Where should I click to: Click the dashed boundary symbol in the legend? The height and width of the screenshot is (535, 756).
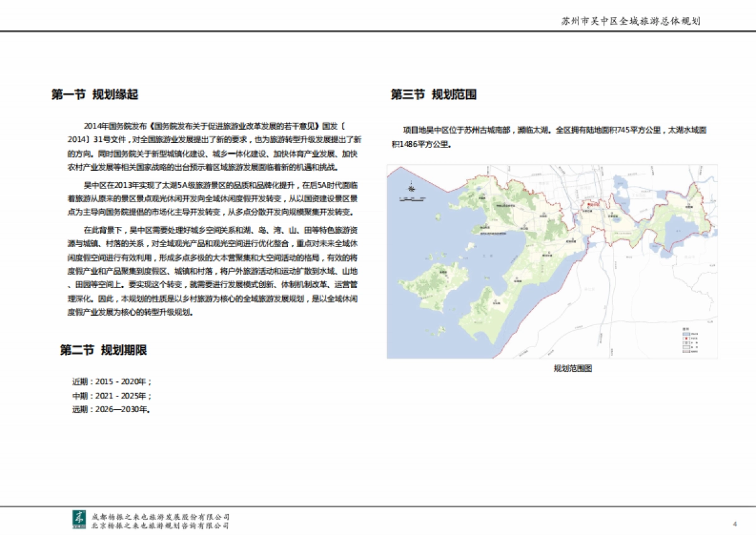[x=686, y=343]
